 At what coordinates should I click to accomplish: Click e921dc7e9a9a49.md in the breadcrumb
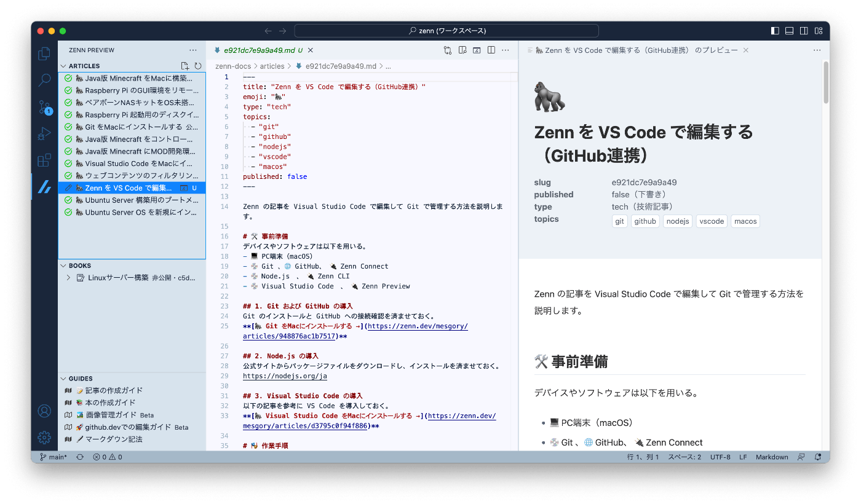point(341,66)
